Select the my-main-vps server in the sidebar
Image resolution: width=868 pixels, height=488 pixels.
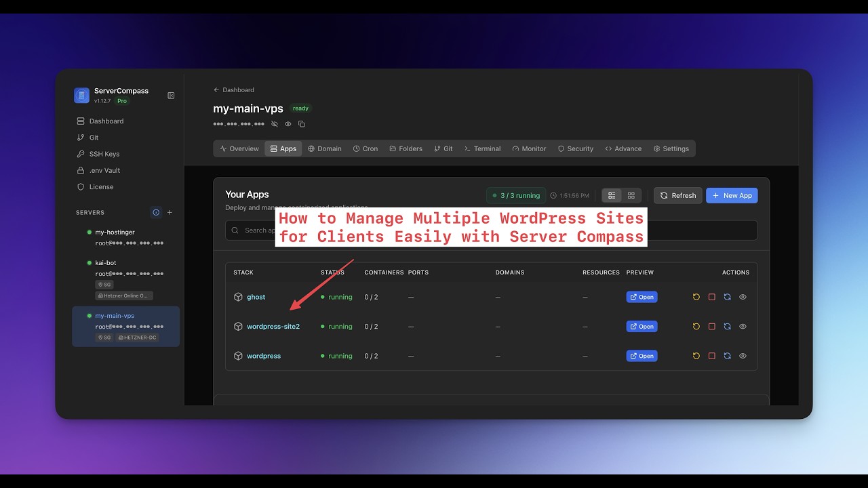pyautogui.click(x=125, y=326)
